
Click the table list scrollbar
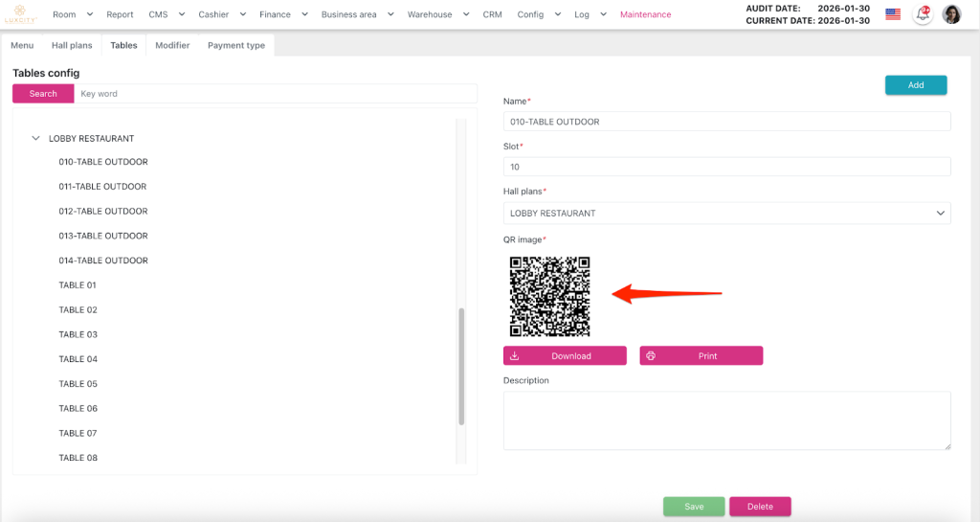pyautogui.click(x=461, y=366)
